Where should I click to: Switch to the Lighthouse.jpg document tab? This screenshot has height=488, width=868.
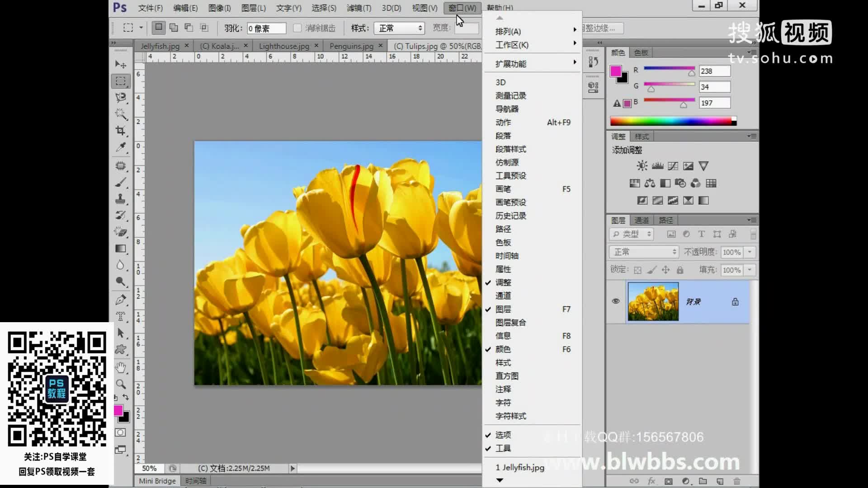tap(284, 46)
